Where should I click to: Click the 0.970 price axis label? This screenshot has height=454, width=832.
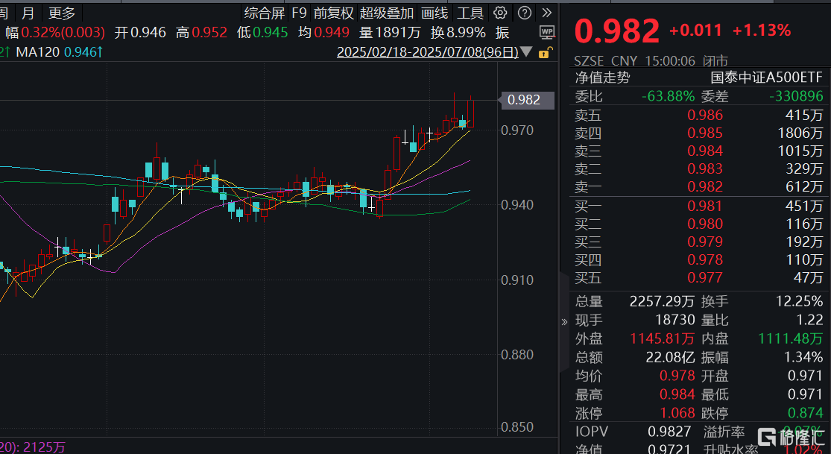[x=517, y=130]
